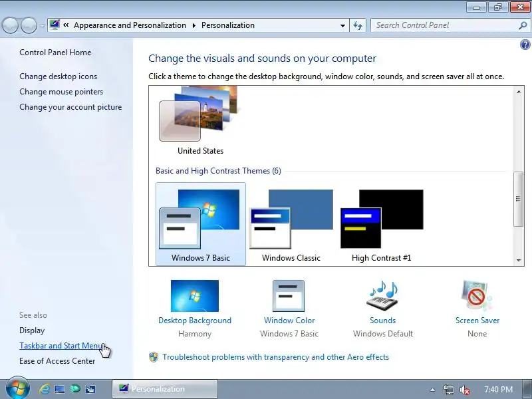Select Appearance and Personalization breadcrumb
Viewport: 532px width, 399px height.
point(130,25)
